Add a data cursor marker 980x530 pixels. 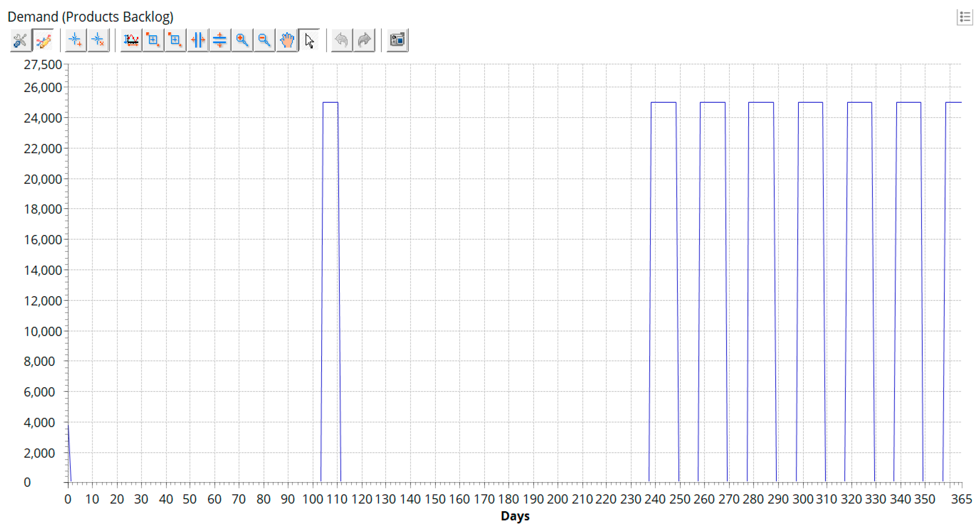pyautogui.click(x=75, y=40)
